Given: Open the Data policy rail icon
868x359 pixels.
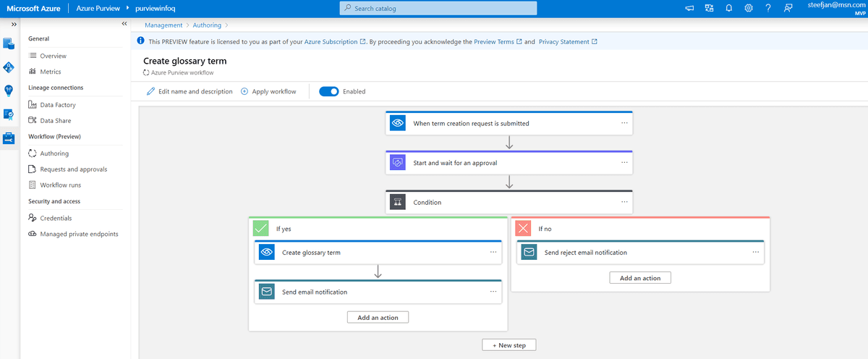Looking at the screenshot, I should [x=9, y=114].
